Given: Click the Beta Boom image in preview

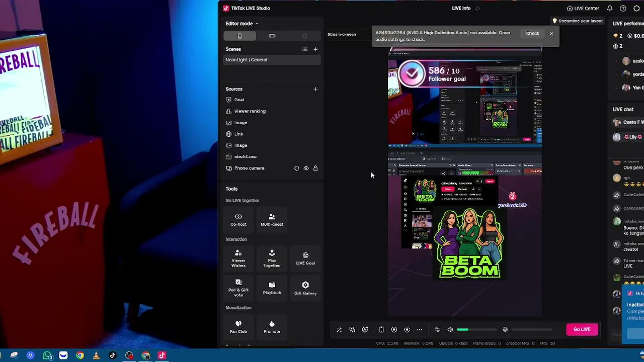Looking at the screenshot, I should [469, 244].
